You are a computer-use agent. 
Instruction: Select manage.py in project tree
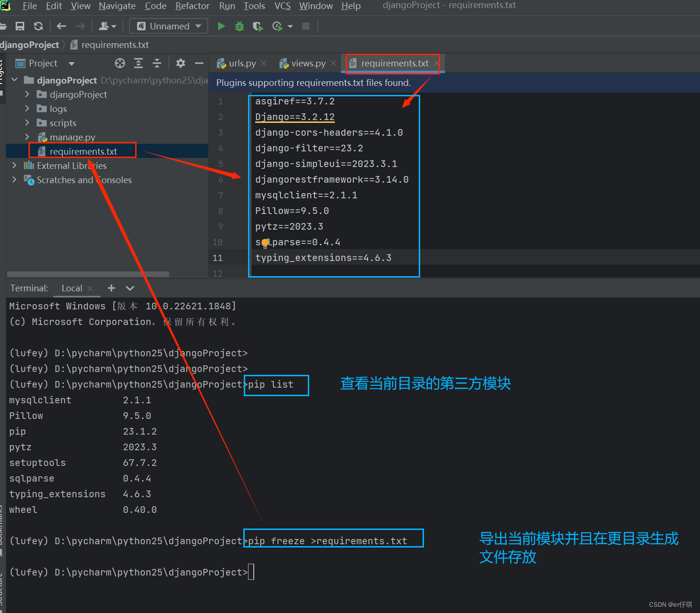(72, 137)
